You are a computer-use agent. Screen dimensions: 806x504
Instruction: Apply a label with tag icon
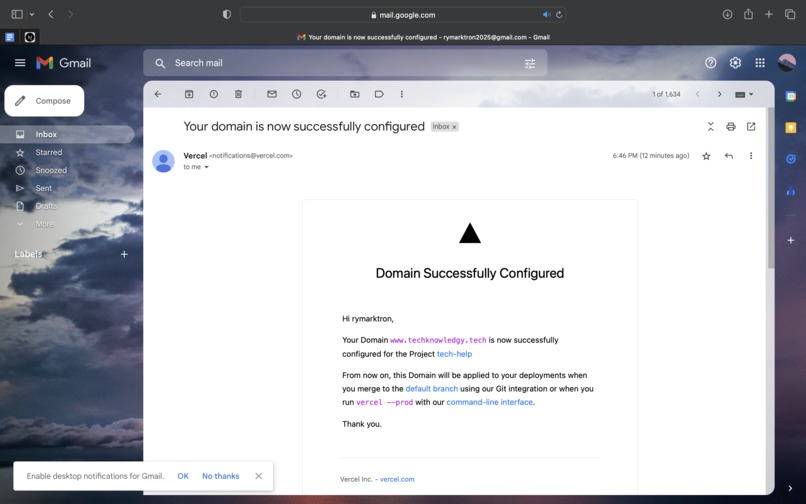coord(379,94)
